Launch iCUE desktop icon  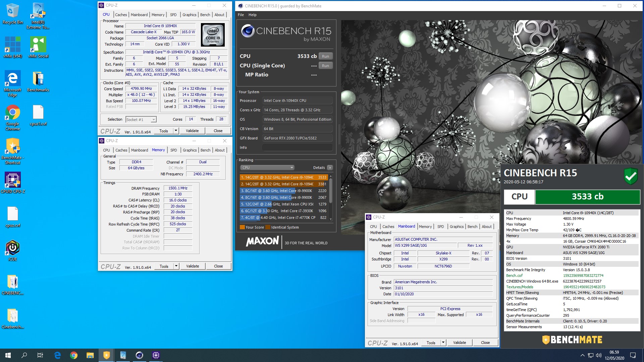(12, 250)
